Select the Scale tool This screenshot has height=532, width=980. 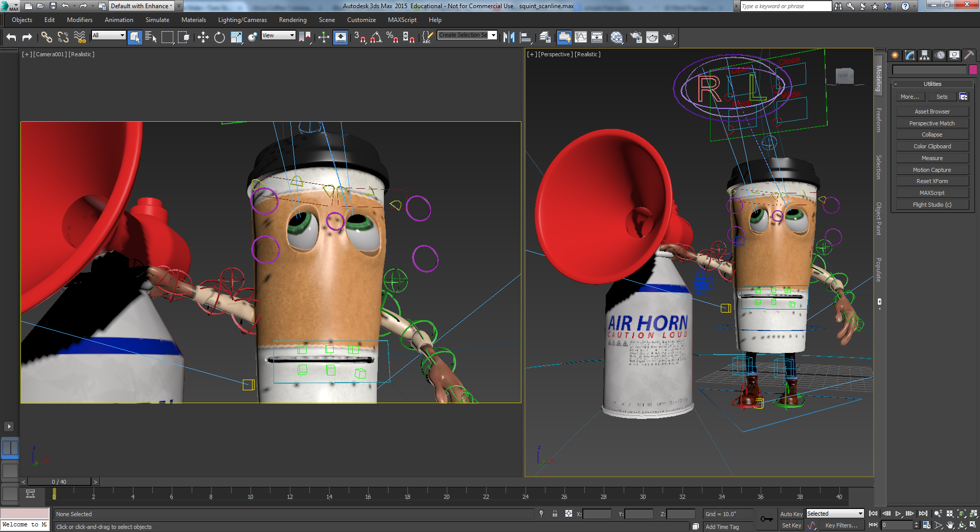point(236,37)
